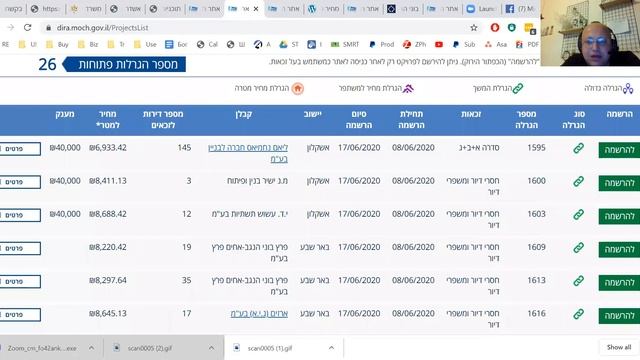
Task: Bookmark this page with the star icon
Action: 473,28
